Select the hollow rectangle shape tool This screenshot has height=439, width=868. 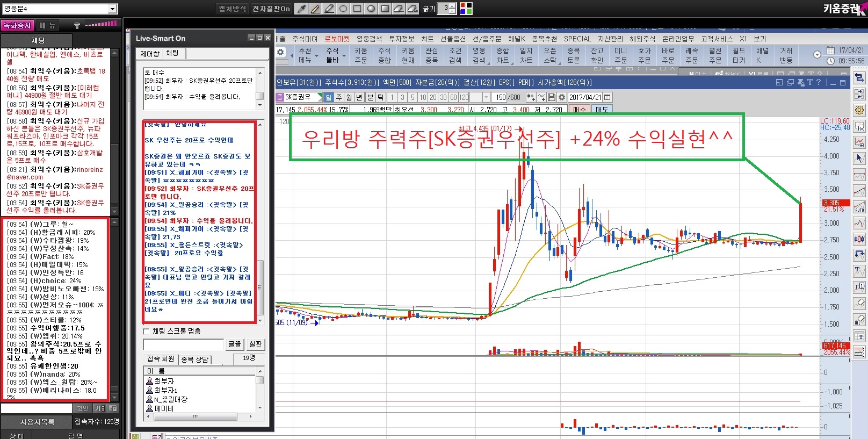point(357,9)
